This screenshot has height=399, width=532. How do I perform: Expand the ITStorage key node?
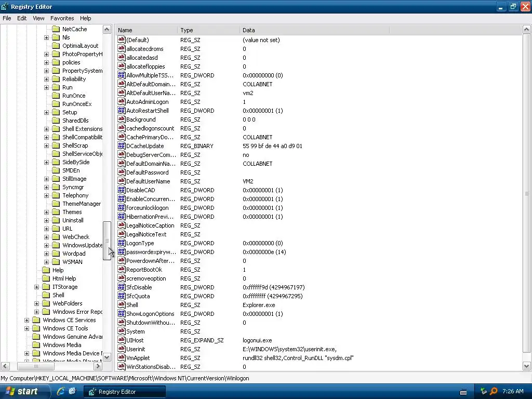click(x=37, y=287)
